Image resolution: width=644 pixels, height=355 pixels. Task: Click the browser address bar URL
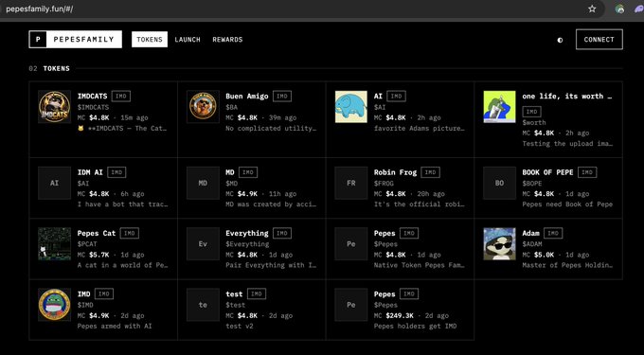(x=40, y=9)
